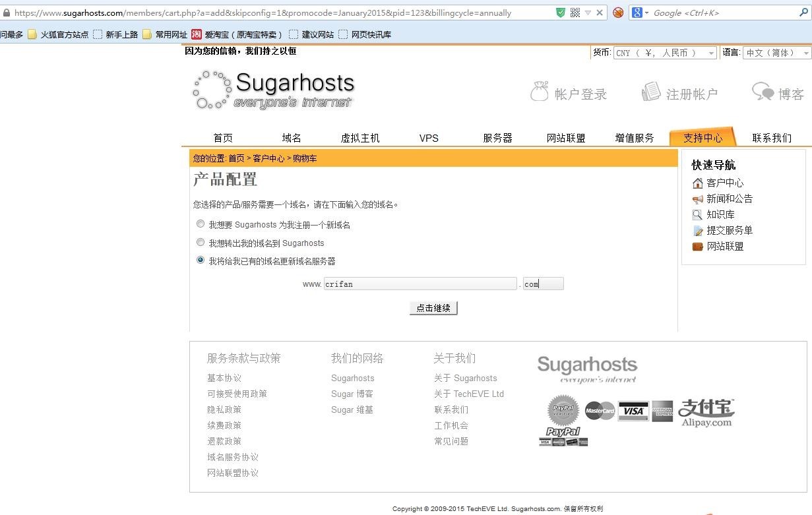Open the 域名 navigation tab
The width and height of the screenshot is (812, 515).
(292, 138)
